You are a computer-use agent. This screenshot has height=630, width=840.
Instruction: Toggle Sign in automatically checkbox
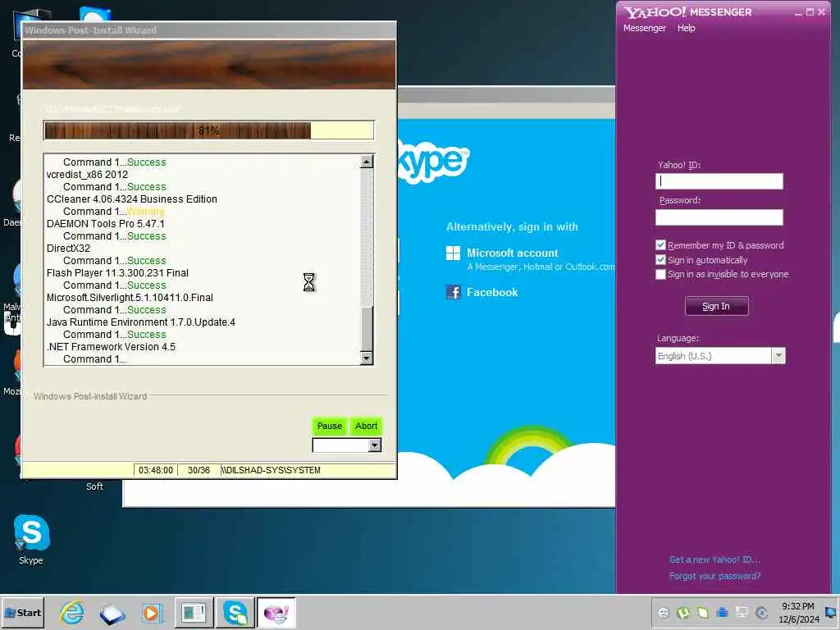coord(660,260)
